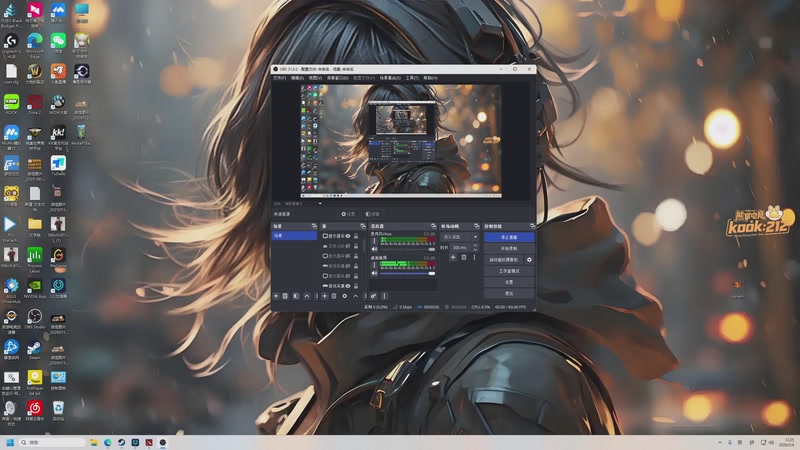Screen dimensions: 800x450
Task: Open transition properties dots menu
Action: pos(474,257)
